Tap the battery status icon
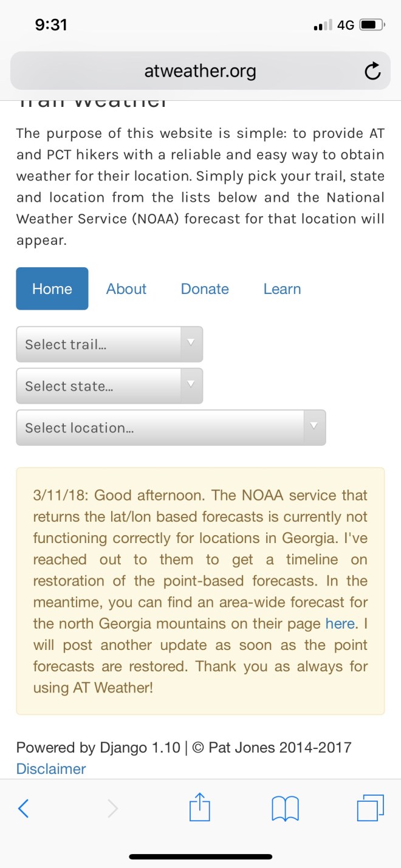Image resolution: width=401 pixels, height=868 pixels. pyautogui.click(x=372, y=25)
